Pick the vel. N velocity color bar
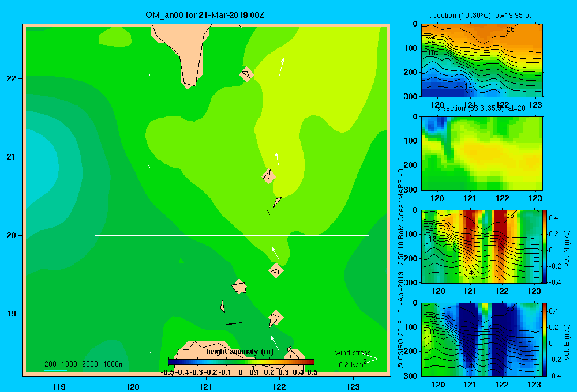 click(x=545, y=246)
